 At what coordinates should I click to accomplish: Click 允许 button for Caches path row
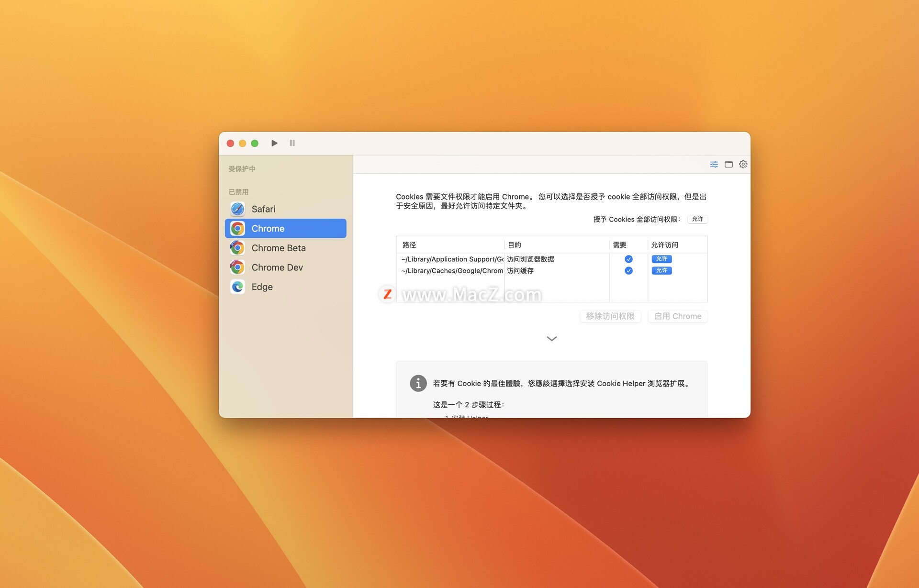(661, 270)
